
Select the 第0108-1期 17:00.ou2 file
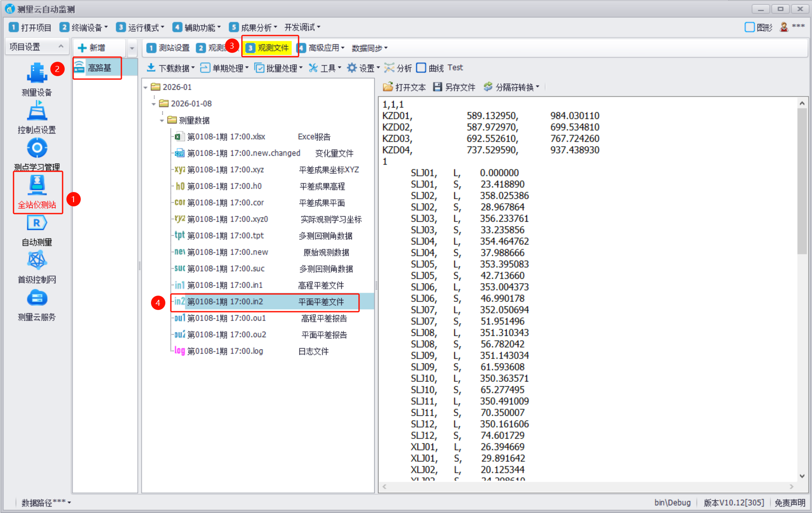[227, 335]
